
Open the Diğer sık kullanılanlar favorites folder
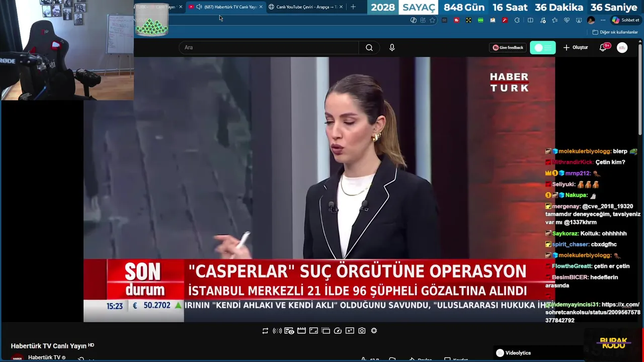(x=615, y=32)
